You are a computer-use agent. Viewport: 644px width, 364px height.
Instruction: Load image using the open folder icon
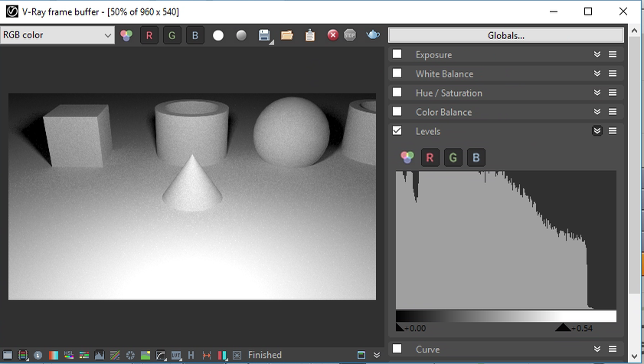click(x=287, y=35)
